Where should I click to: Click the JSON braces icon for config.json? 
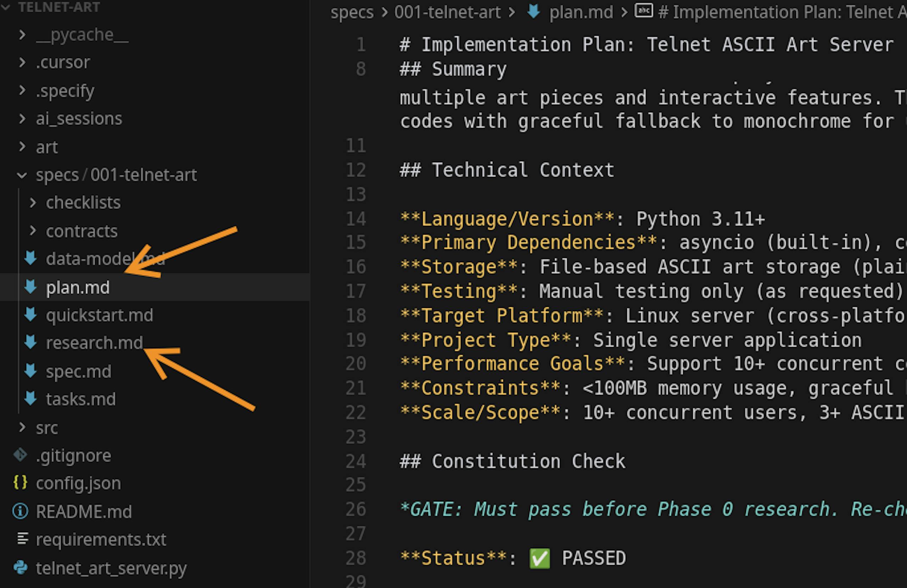click(20, 483)
